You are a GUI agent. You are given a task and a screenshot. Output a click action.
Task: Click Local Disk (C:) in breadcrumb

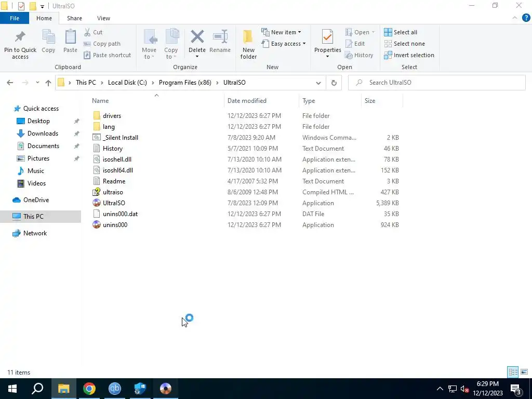click(127, 83)
